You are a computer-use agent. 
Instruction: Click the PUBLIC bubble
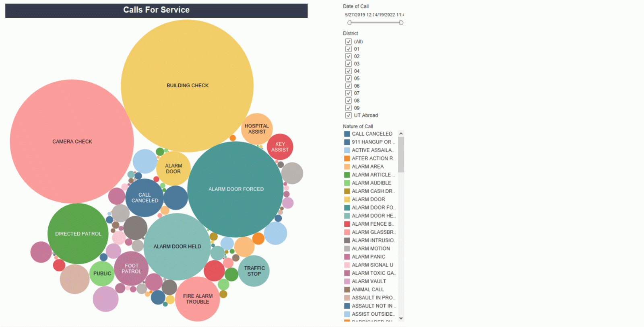click(102, 274)
